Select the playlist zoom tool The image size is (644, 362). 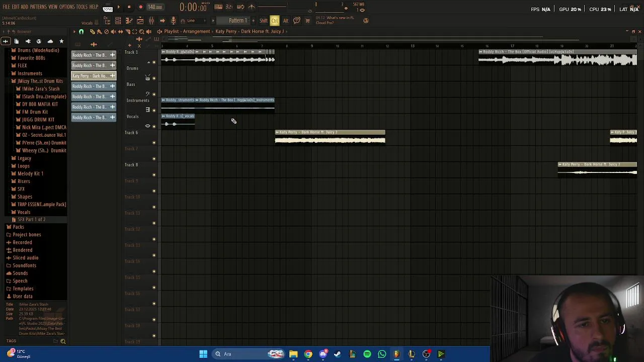(x=141, y=31)
